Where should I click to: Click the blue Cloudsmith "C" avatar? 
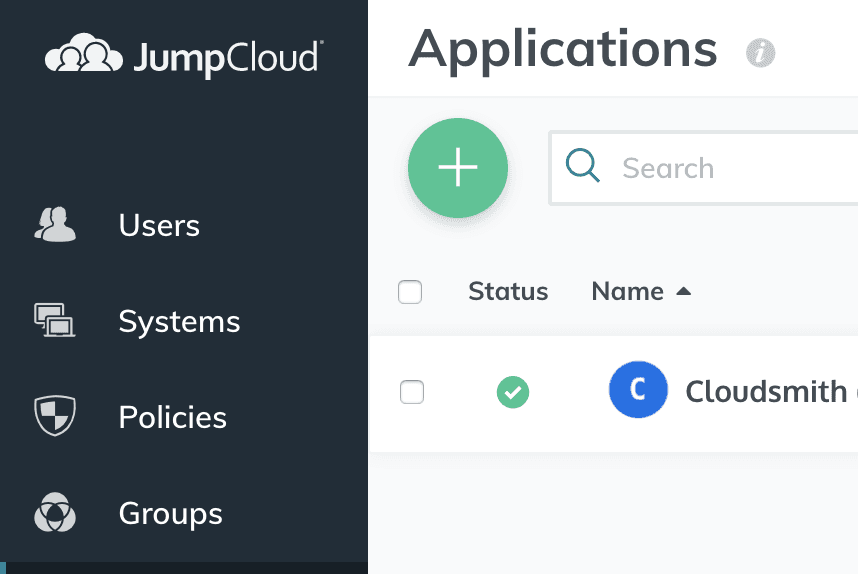coord(638,390)
